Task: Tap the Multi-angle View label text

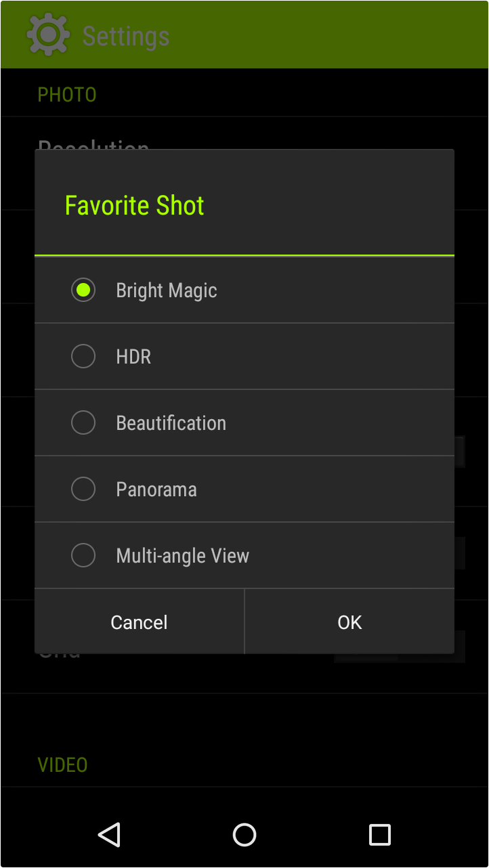Action: point(183,556)
